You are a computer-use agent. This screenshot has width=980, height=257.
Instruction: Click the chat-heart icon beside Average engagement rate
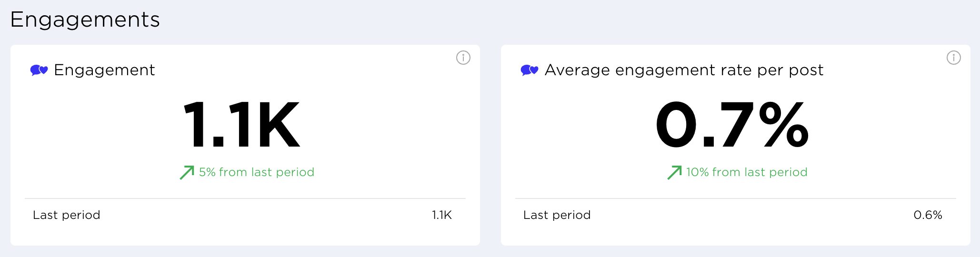click(x=530, y=70)
